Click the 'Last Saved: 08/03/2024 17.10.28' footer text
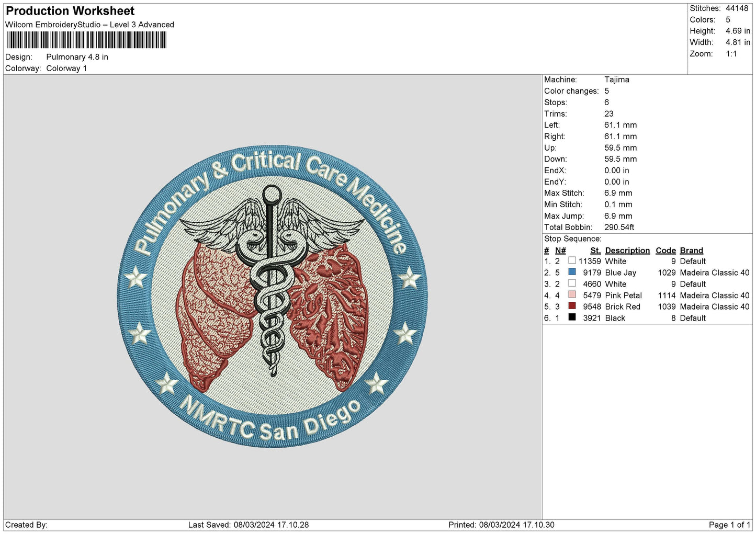 pyautogui.click(x=249, y=525)
